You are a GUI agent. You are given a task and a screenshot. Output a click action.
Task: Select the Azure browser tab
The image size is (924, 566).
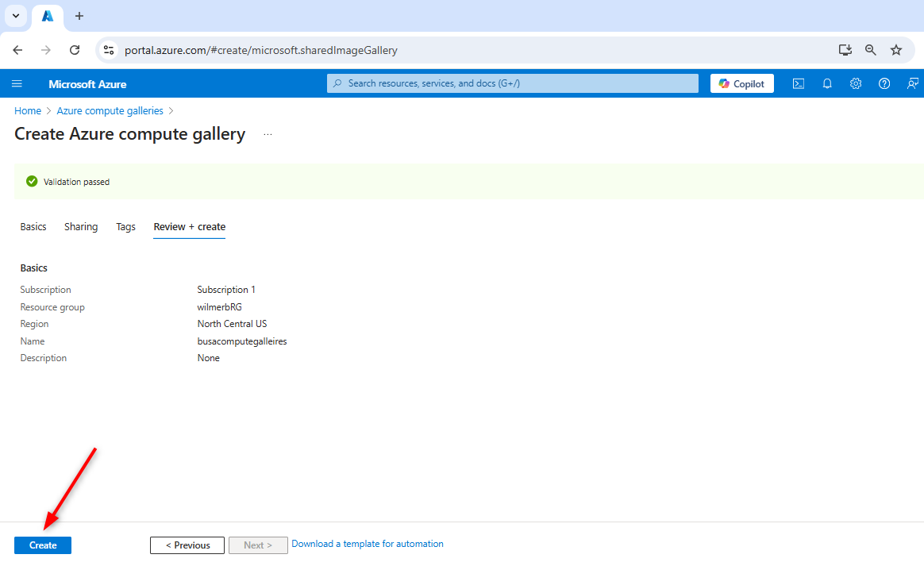pyautogui.click(x=48, y=17)
